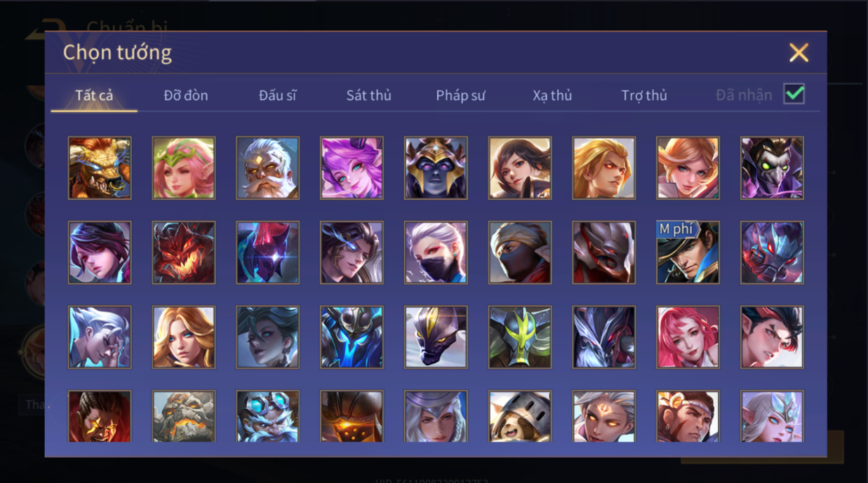Select the red horned demon hero
868x483 pixels.
coord(184,252)
